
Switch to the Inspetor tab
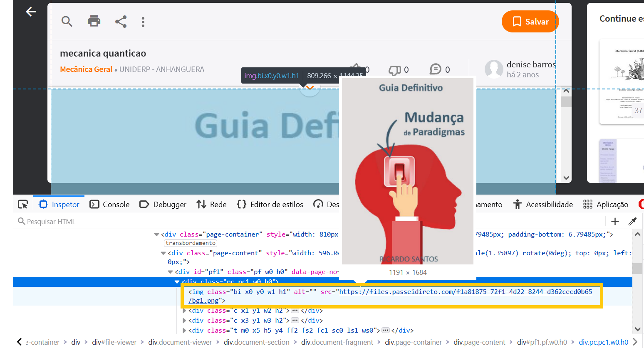[x=59, y=204]
